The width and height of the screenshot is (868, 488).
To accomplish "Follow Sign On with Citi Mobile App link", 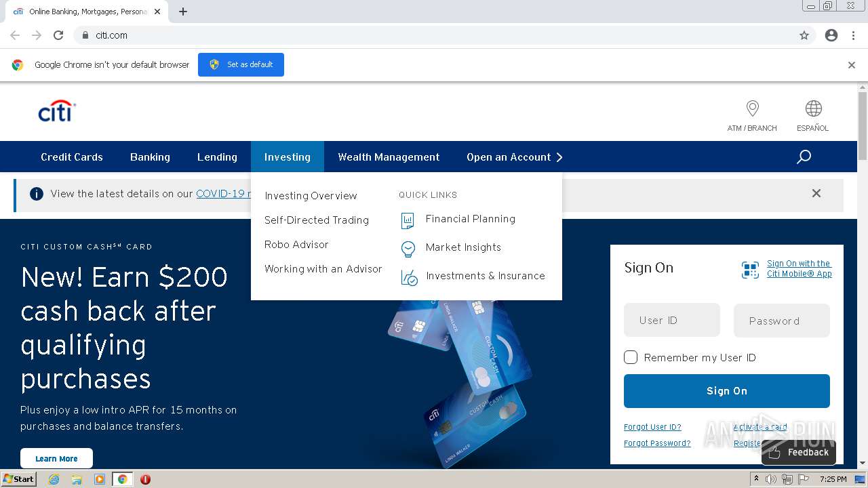I will coord(800,268).
